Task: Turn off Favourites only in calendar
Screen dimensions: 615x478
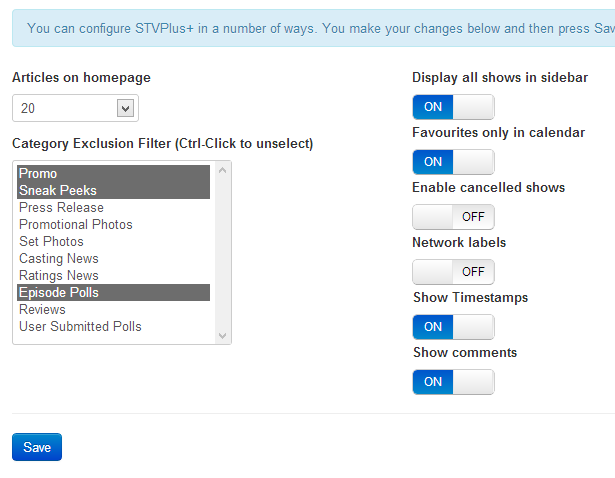Action: tap(453, 162)
